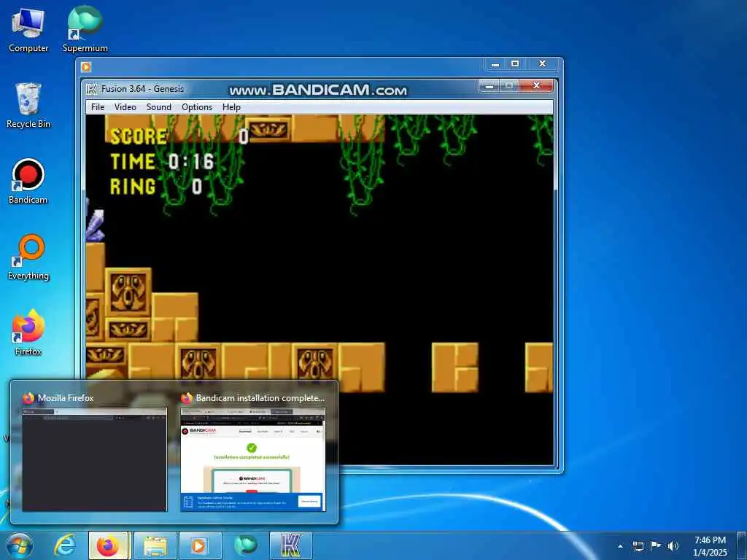Close the Fusion 3.64 Genesis window
The width and height of the screenshot is (747, 560).
(536, 86)
